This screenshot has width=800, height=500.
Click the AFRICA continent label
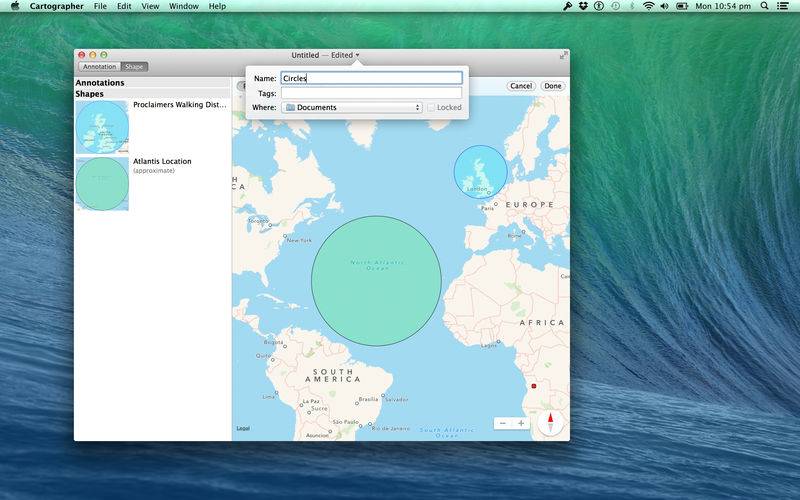(542, 322)
